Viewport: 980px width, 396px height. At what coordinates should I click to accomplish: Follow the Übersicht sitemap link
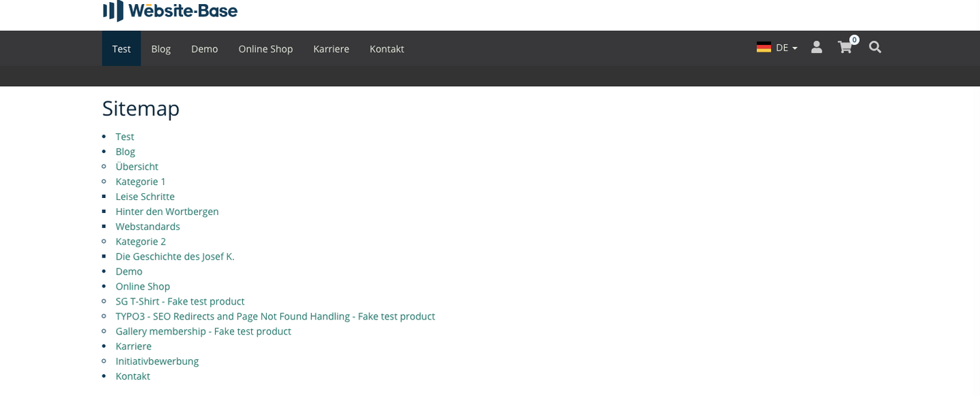tap(136, 166)
